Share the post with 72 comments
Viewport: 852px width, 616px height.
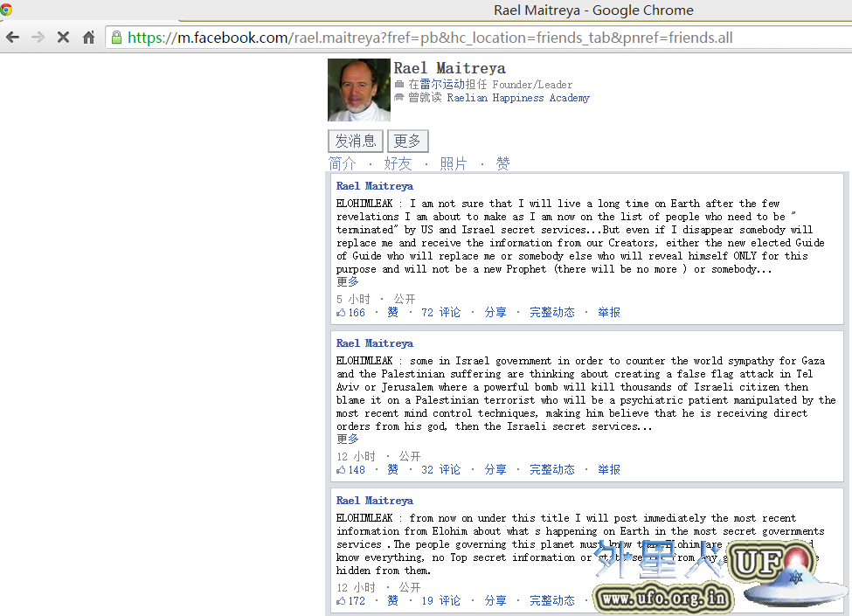[x=495, y=312]
